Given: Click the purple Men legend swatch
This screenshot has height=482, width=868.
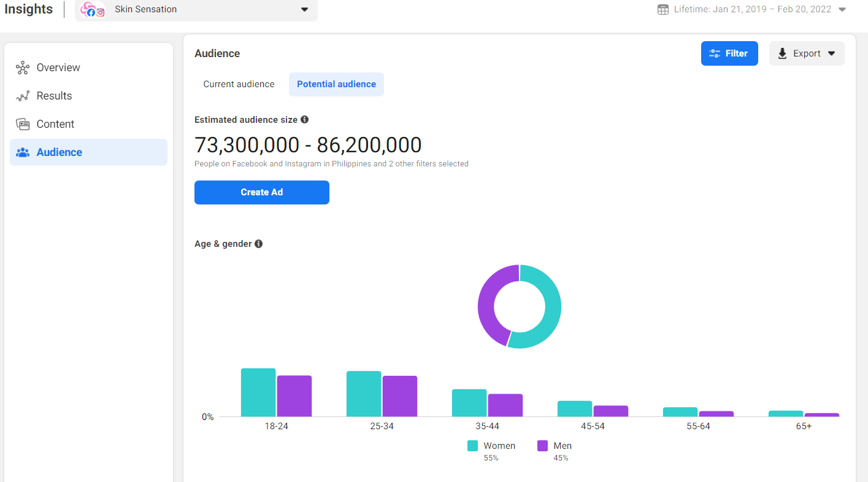Looking at the screenshot, I should (x=542, y=446).
